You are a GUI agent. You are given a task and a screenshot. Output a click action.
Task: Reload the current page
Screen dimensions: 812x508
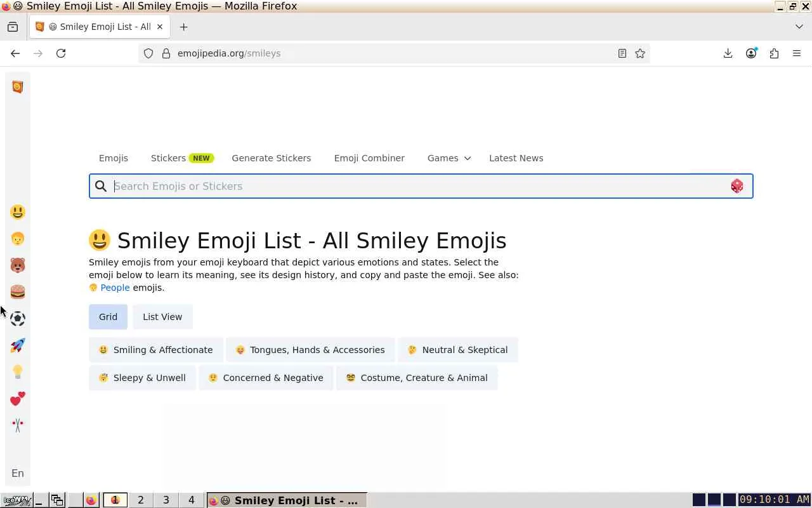pyautogui.click(x=61, y=53)
